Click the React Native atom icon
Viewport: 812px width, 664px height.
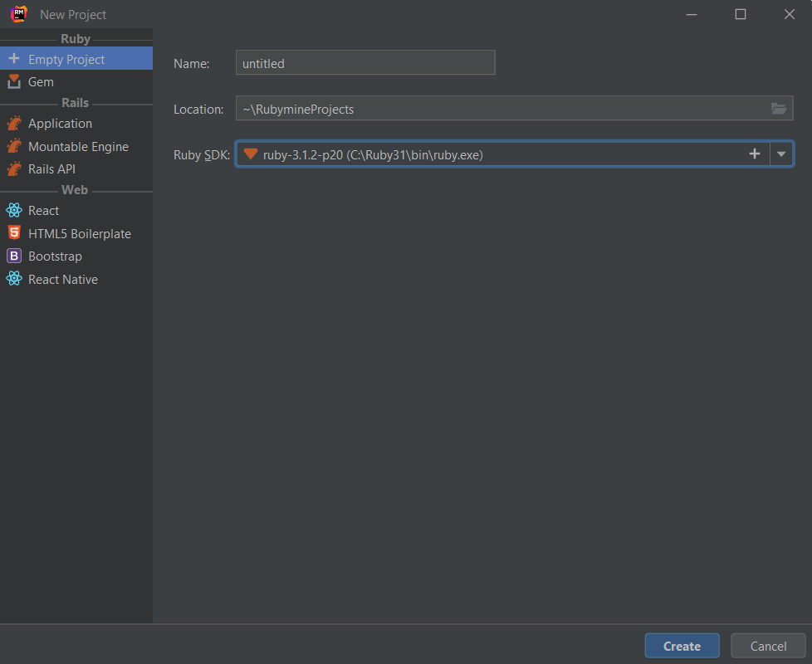pyautogui.click(x=14, y=278)
